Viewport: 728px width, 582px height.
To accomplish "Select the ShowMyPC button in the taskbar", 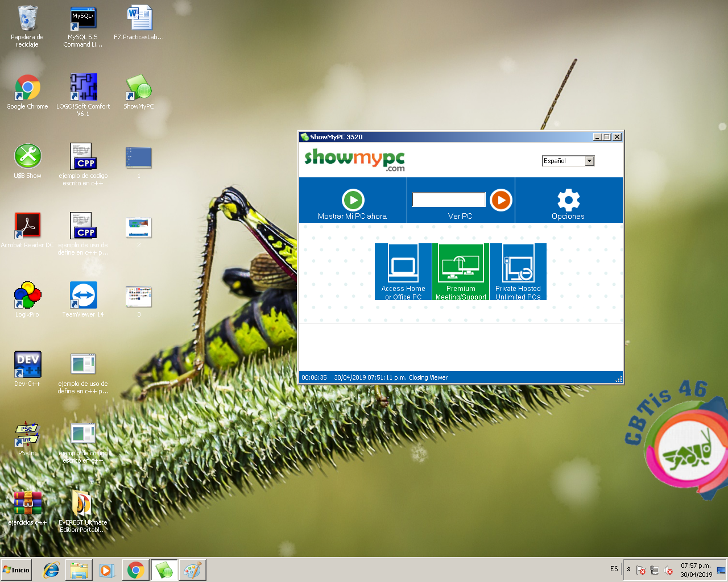I will point(164,569).
